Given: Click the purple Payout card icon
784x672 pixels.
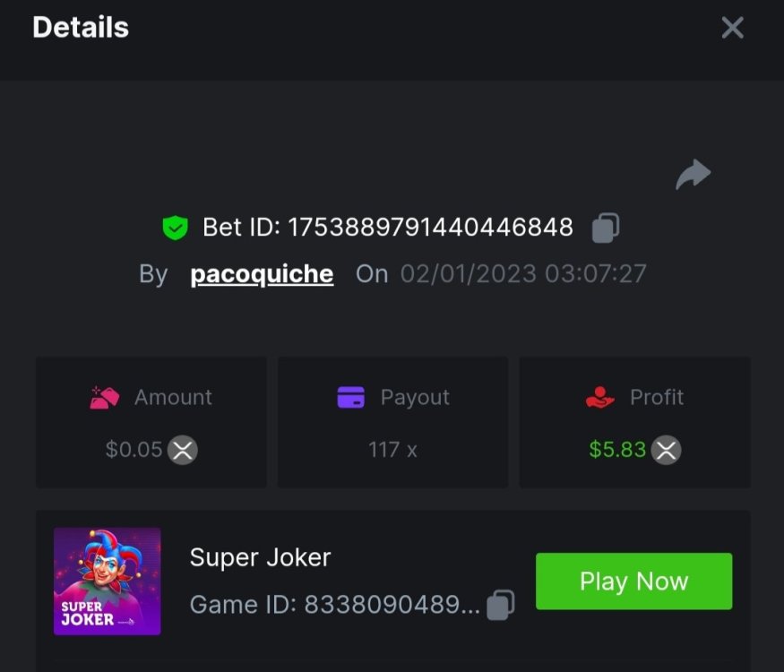Looking at the screenshot, I should click(x=351, y=397).
